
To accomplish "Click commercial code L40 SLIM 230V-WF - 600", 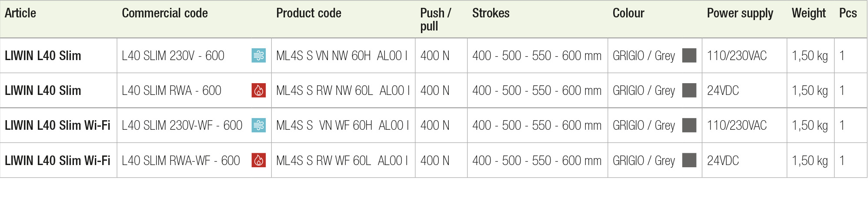I will [182, 125].
